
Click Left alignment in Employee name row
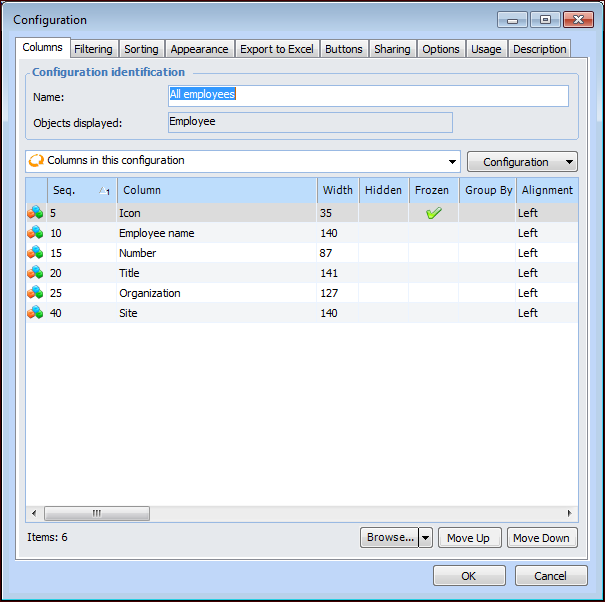point(528,233)
